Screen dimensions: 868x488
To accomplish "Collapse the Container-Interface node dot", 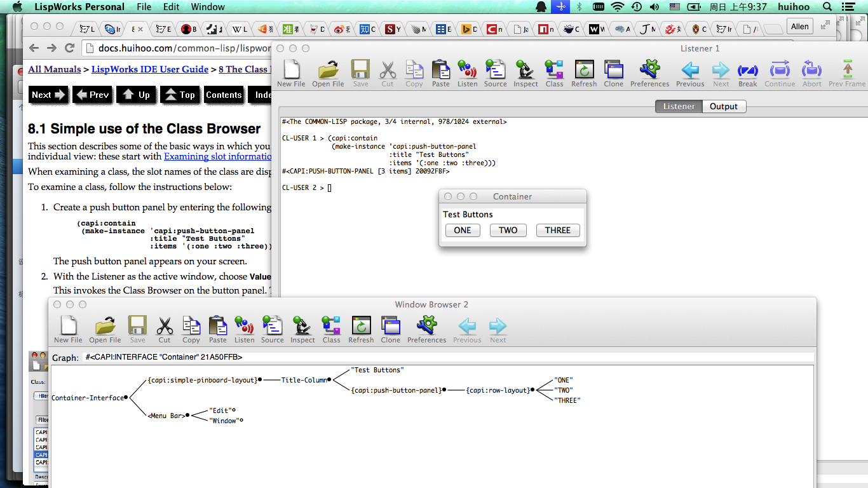I will pos(126,398).
